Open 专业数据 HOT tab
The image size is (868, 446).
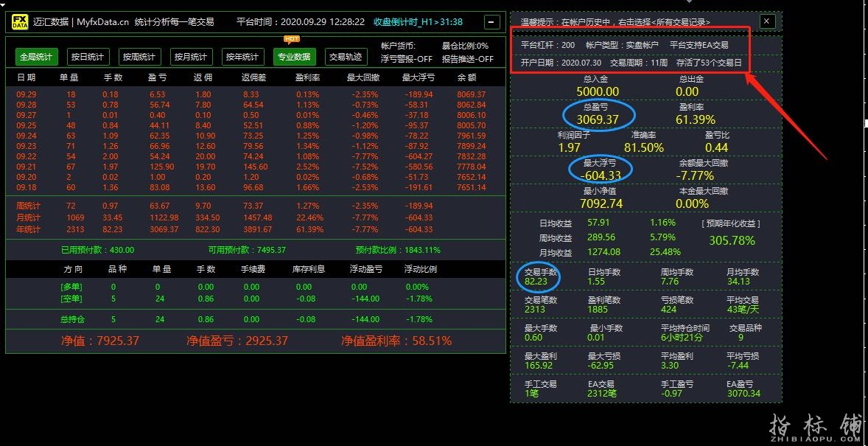point(294,57)
